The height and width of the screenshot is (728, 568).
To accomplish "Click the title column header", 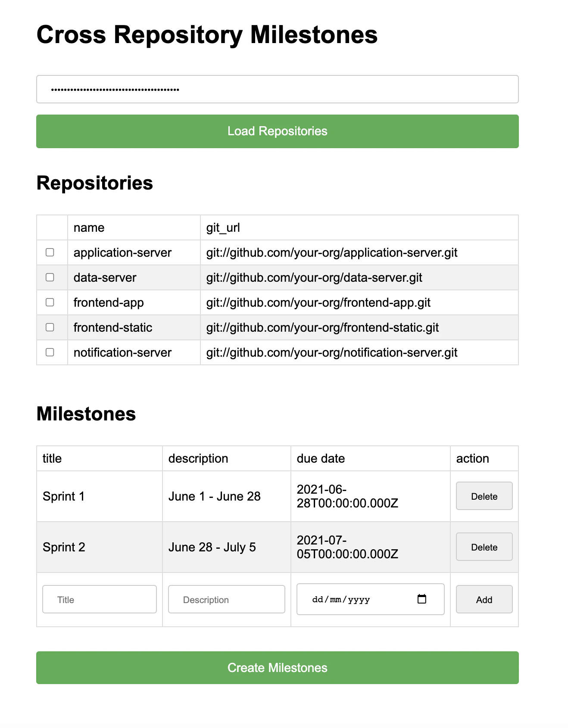I will point(100,458).
